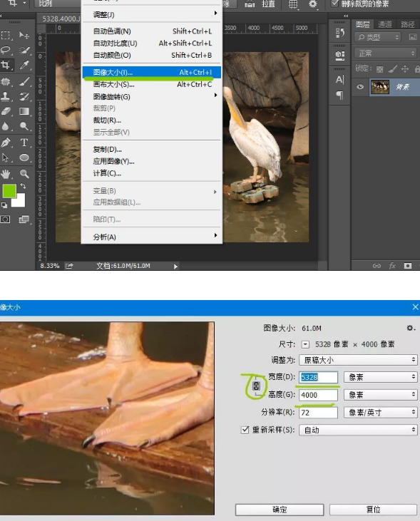Screen dimensions: 420x521
Task: Choose Auto Tone menu item
Action: click(x=152, y=31)
